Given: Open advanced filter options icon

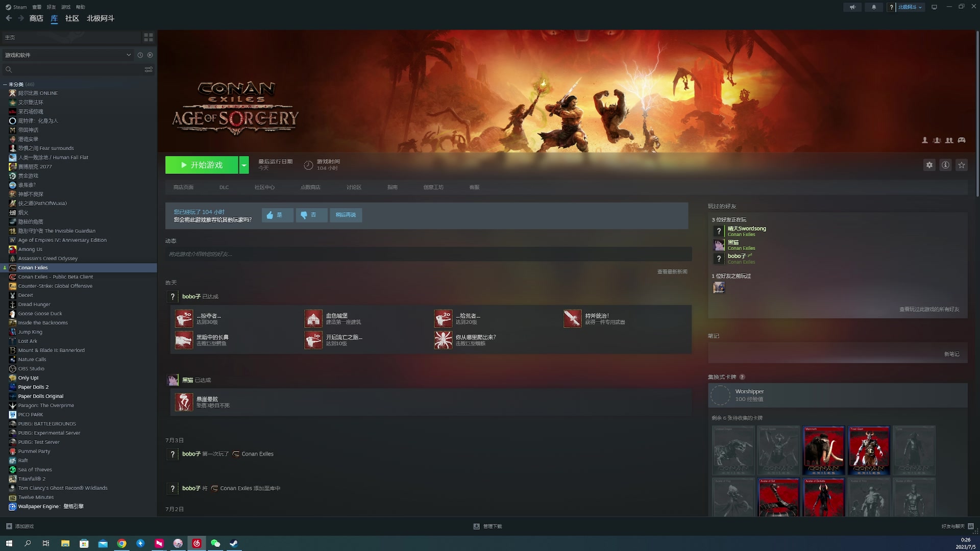Looking at the screenshot, I should 149,69.
